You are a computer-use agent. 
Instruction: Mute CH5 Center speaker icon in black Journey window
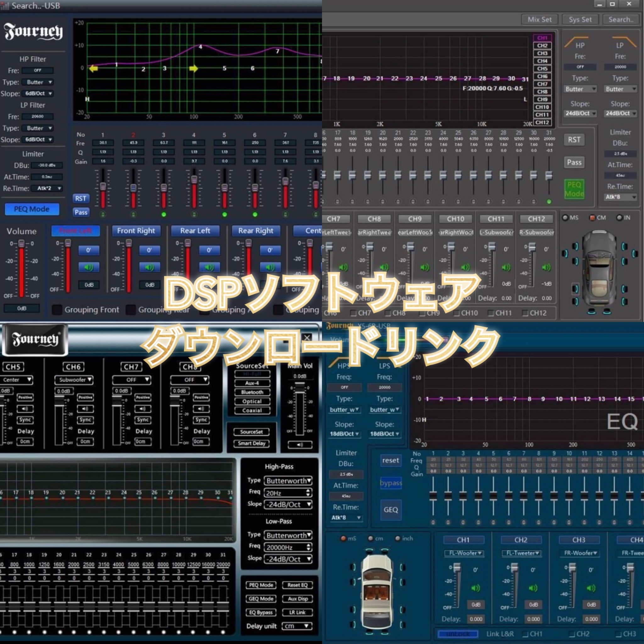pos(25,409)
